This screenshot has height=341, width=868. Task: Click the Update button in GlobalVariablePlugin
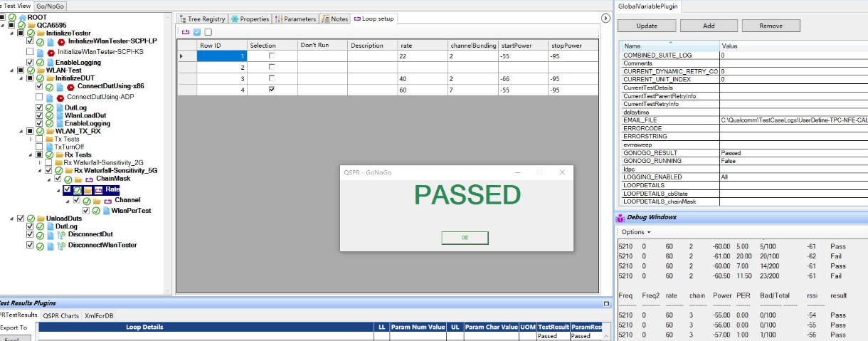[x=646, y=26]
